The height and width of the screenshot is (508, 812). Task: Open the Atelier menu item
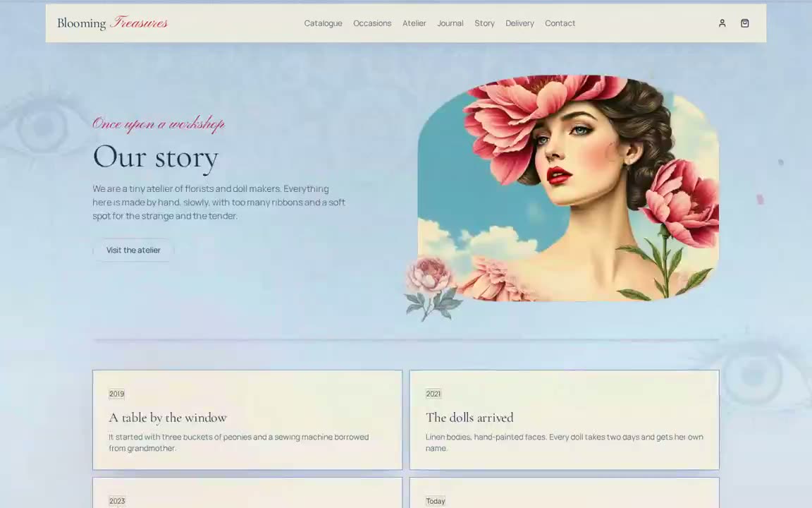pos(414,23)
